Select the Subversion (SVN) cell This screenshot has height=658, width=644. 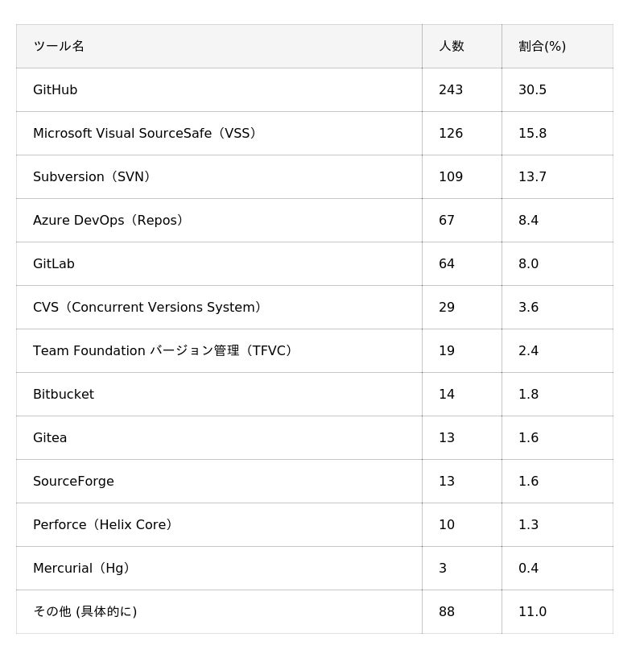[x=219, y=176]
